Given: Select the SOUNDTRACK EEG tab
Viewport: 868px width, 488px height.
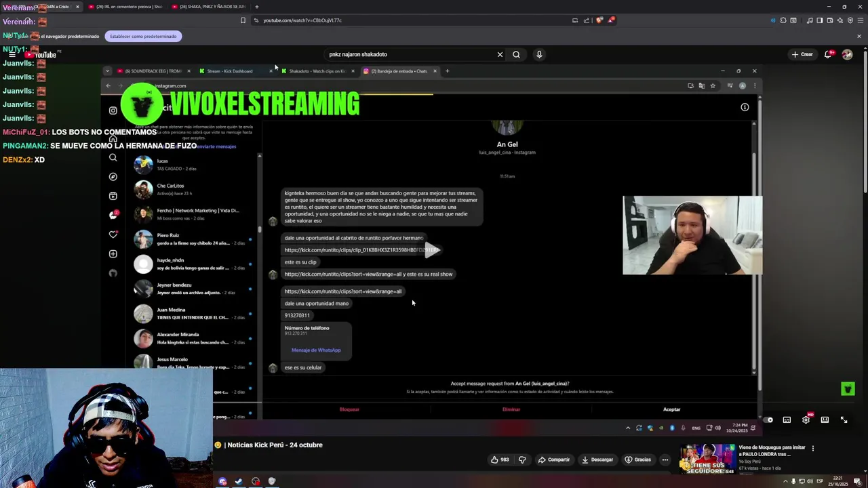Looking at the screenshot, I should click(153, 71).
